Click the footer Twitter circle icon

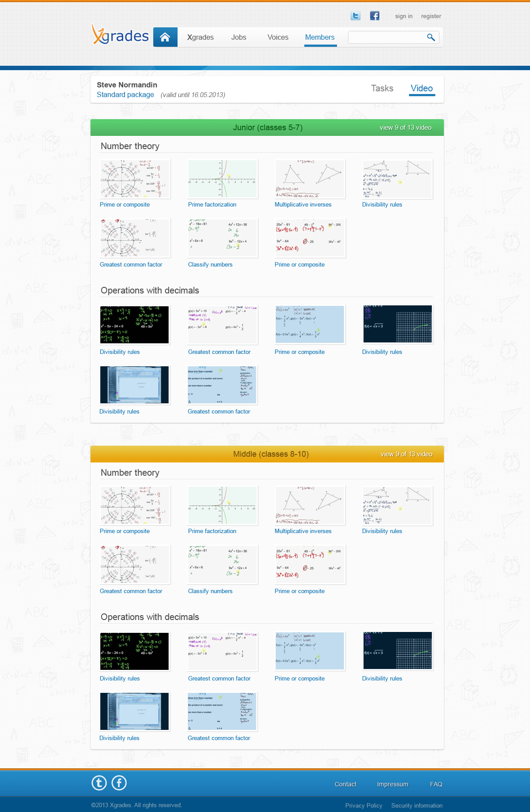[x=99, y=783]
